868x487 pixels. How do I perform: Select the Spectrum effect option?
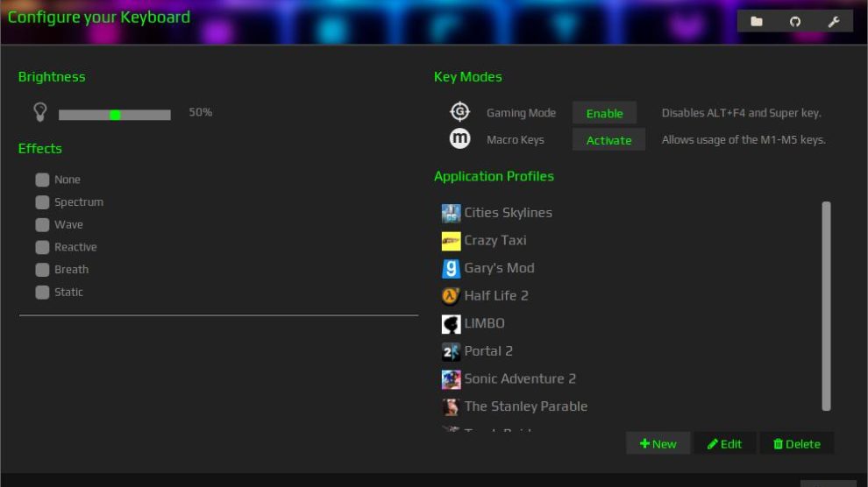42,202
